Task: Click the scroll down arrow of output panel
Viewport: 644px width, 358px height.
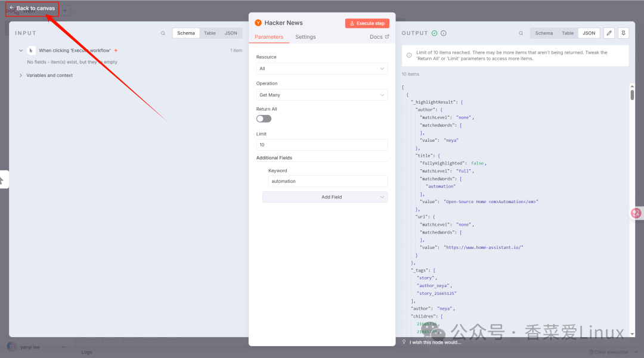Action: coord(632,334)
